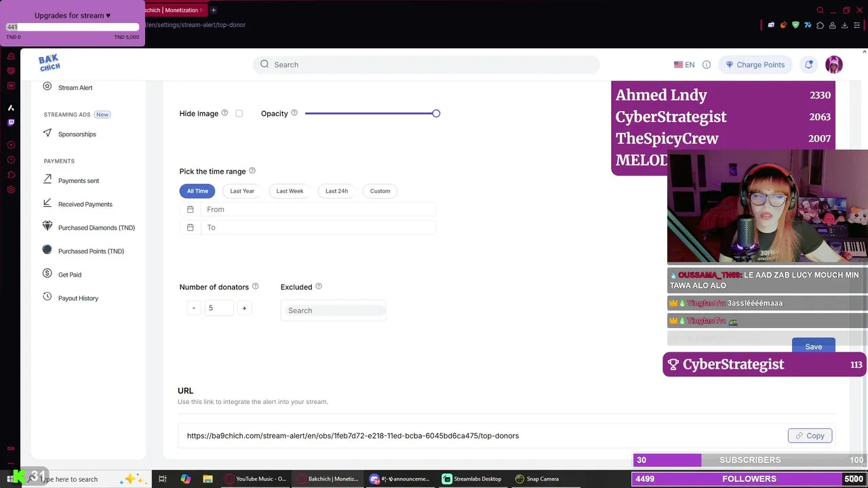Open Stream Alert in the sidebar
This screenshot has height=488, width=868.
click(75, 87)
